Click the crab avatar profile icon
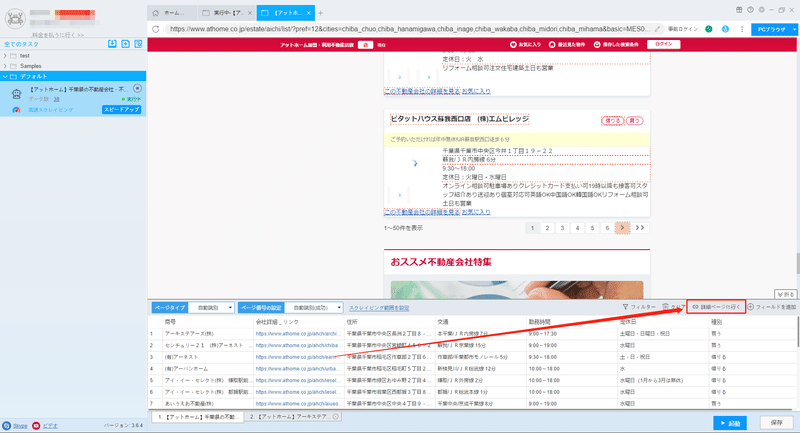 pyautogui.click(x=15, y=19)
